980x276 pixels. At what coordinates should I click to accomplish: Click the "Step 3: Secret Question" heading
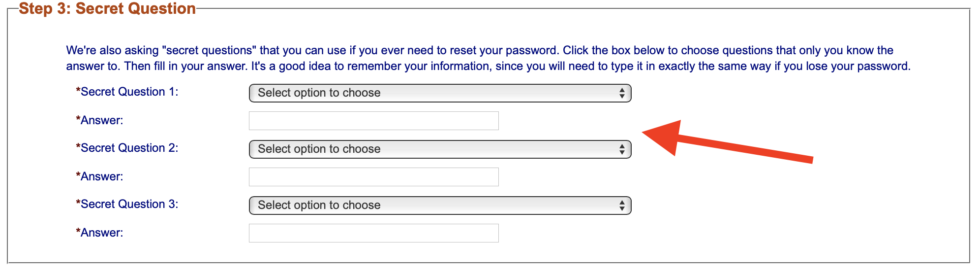click(107, 9)
